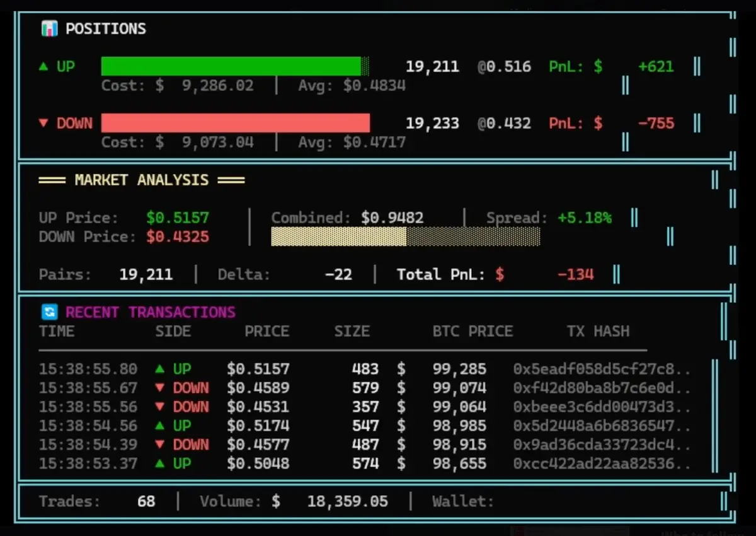Image resolution: width=756 pixels, height=536 pixels.
Task: Click the UP arrow in the 15:38:55.80 transaction
Action: click(160, 368)
